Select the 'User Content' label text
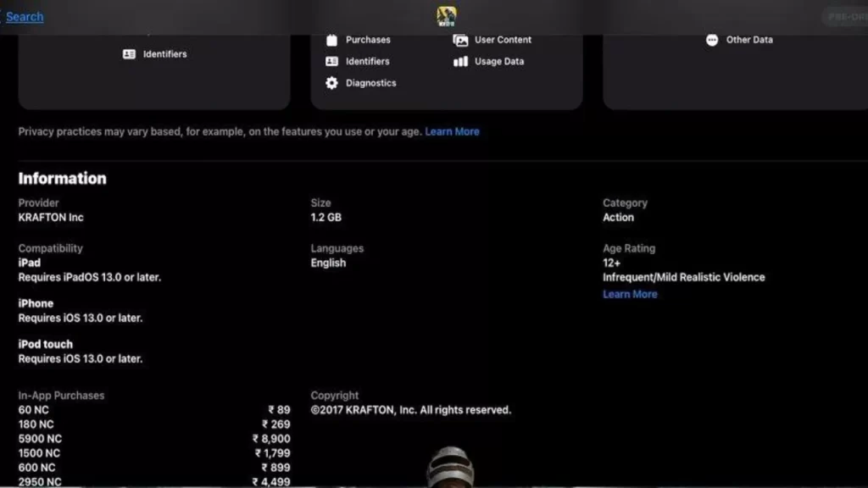 click(x=503, y=40)
